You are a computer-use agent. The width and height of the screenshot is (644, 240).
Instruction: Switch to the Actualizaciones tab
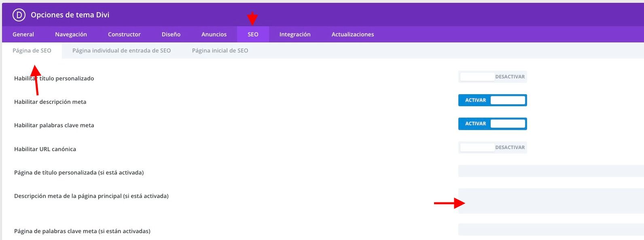[353, 34]
